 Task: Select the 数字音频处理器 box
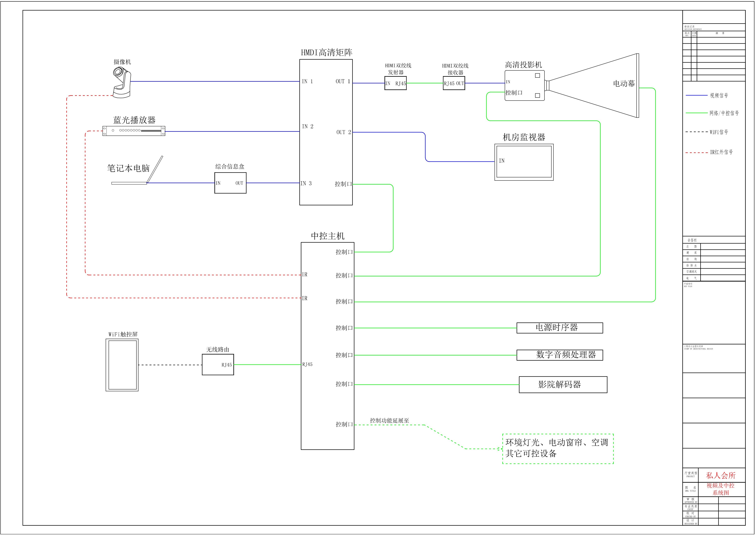pyautogui.click(x=560, y=355)
